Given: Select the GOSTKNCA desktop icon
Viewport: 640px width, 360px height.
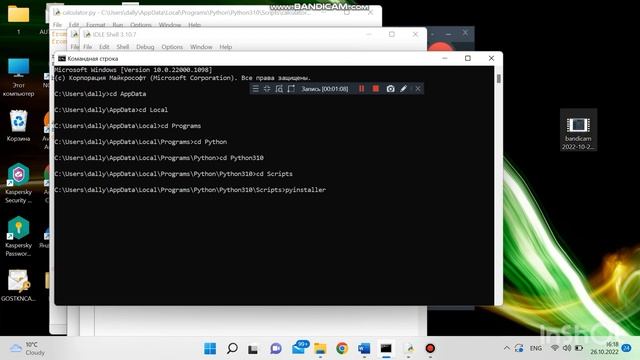Looking at the screenshot, I should tap(18, 285).
